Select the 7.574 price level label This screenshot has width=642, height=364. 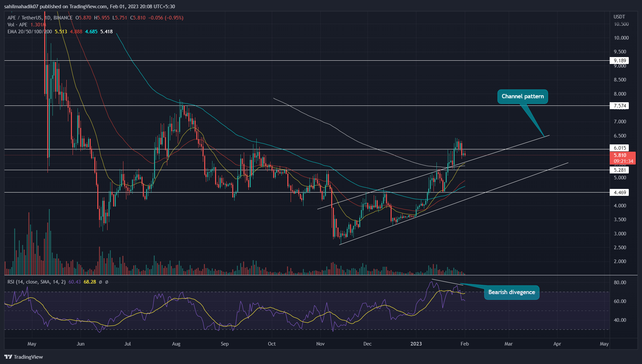(619, 106)
